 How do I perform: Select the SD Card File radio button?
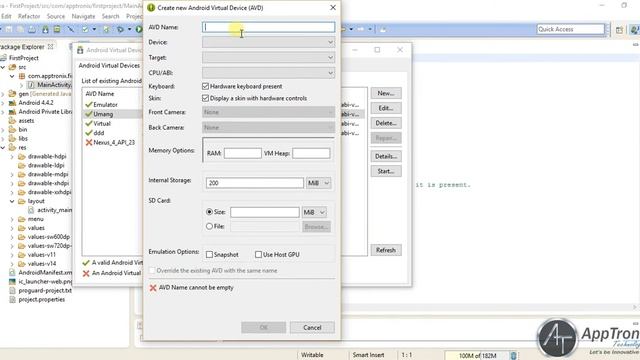point(209,226)
